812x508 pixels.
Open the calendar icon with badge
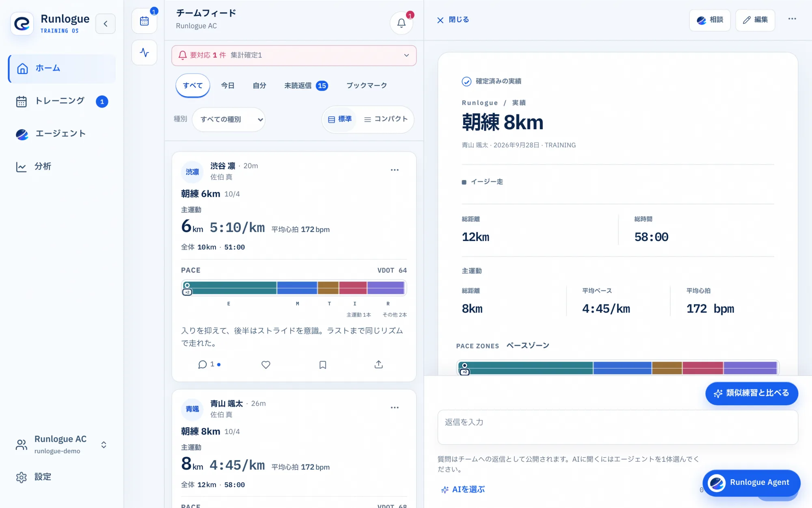click(x=144, y=21)
